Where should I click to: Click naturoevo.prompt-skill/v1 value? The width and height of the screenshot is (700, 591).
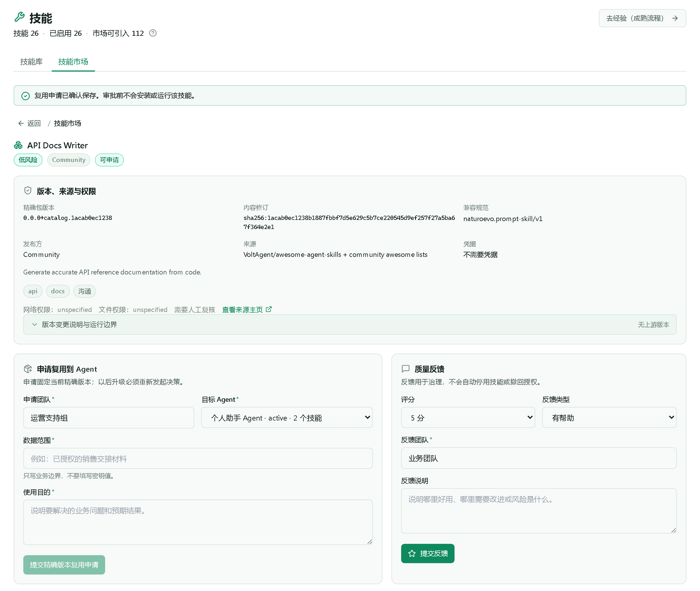click(x=503, y=219)
